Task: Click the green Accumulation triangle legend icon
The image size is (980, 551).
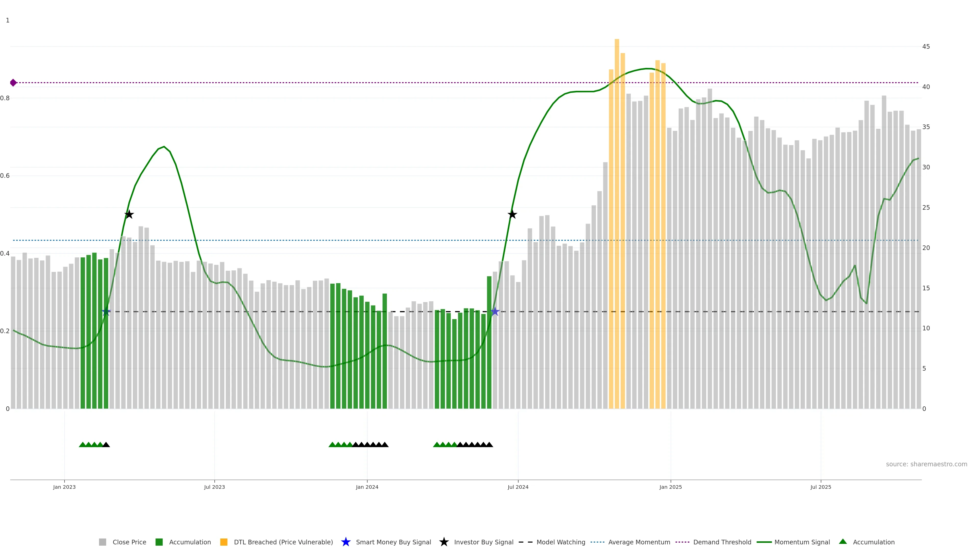Action: [843, 542]
